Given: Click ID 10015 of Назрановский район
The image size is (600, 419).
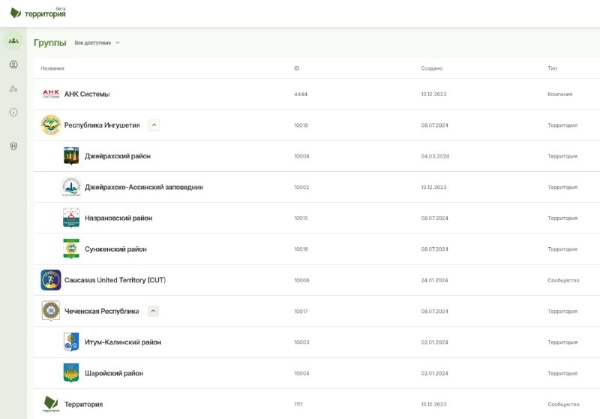Looking at the screenshot, I should (301, 218).
